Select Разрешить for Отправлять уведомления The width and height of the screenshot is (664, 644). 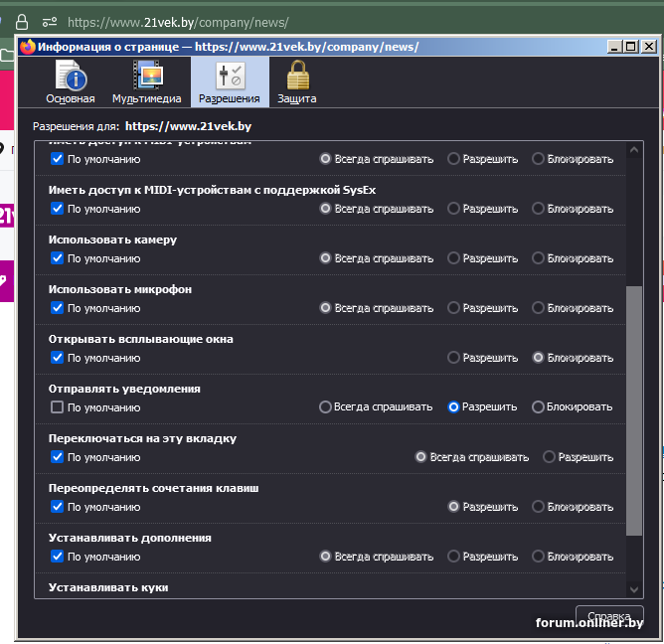(x=453, y=406)
